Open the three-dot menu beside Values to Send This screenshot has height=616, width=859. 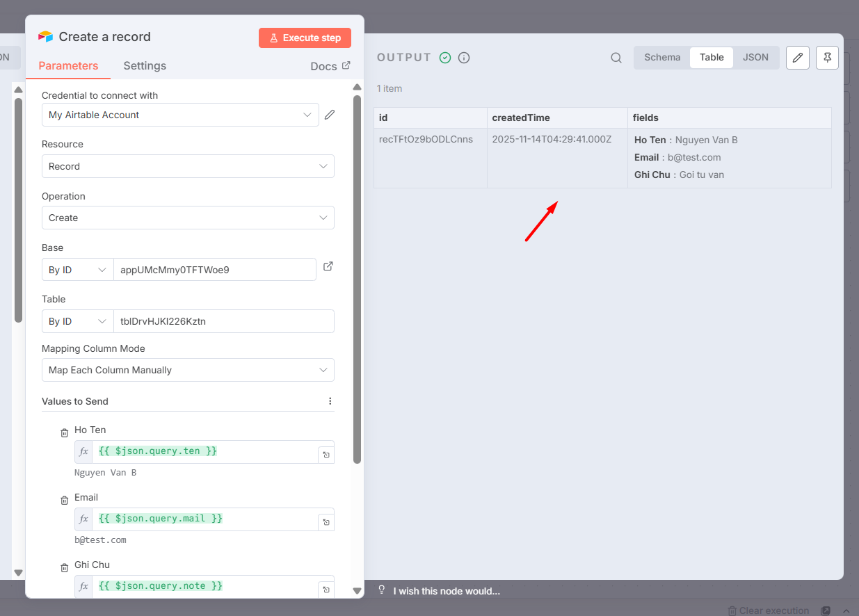330,400
